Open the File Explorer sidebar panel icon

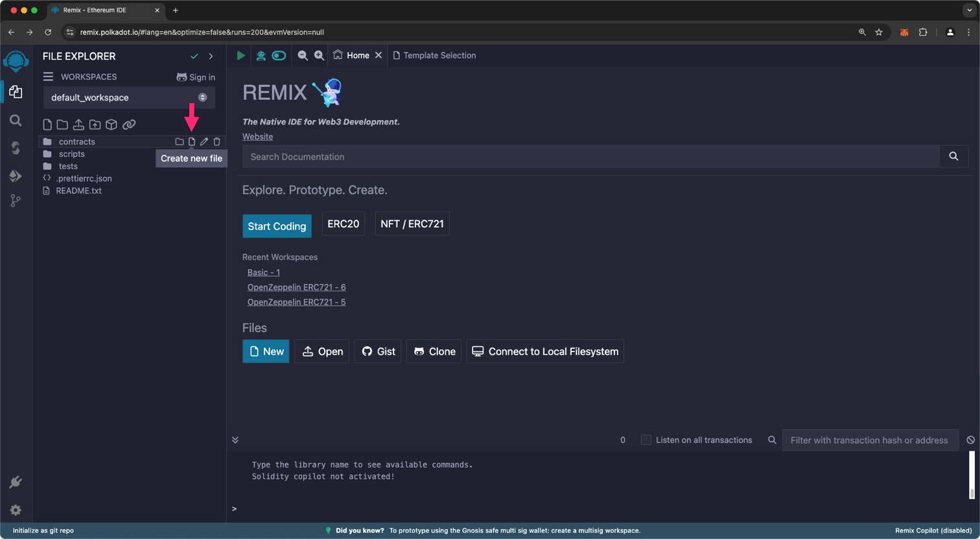16,92
